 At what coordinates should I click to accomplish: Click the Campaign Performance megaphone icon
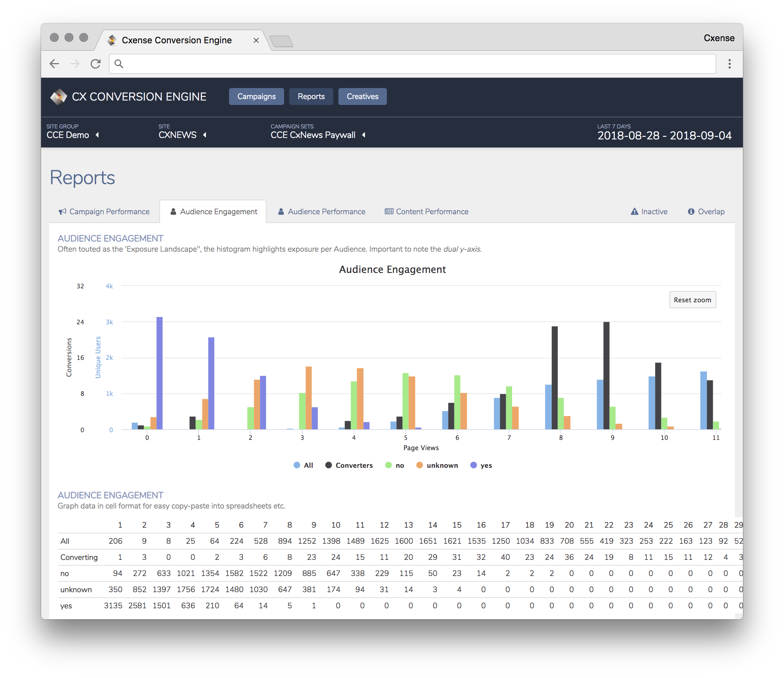coord(62,211)
